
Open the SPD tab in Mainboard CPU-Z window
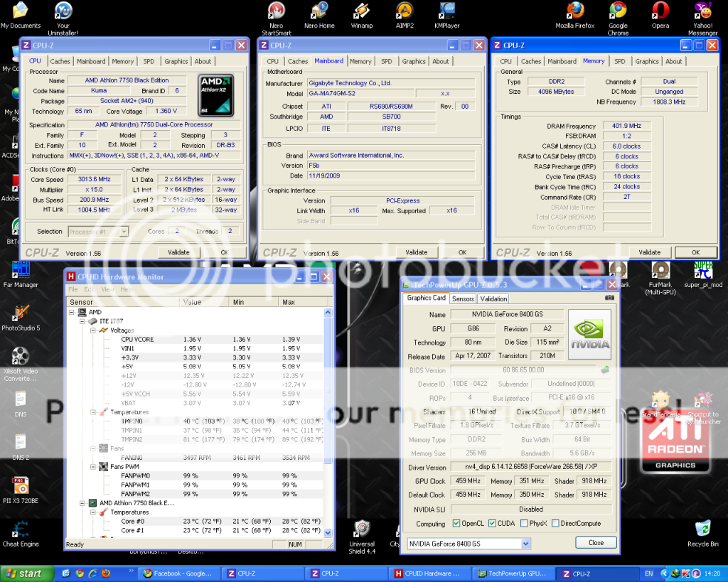click(x=386, y=61)
